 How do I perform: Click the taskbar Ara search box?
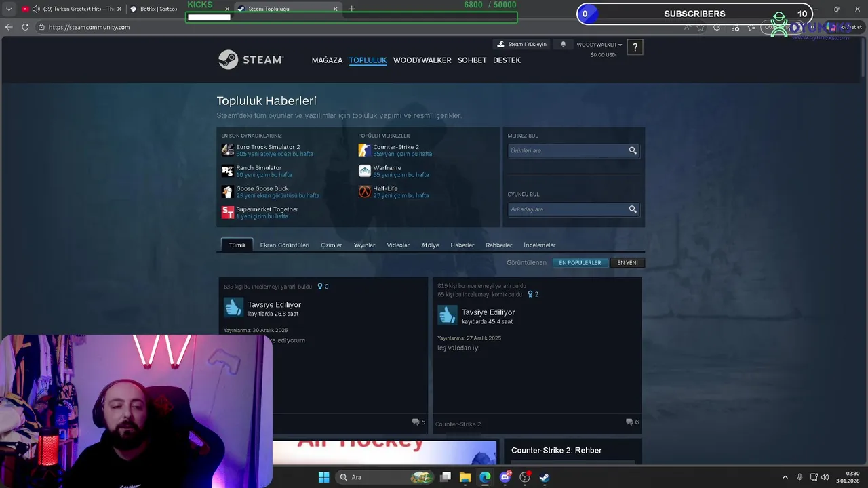click(384, 477)
